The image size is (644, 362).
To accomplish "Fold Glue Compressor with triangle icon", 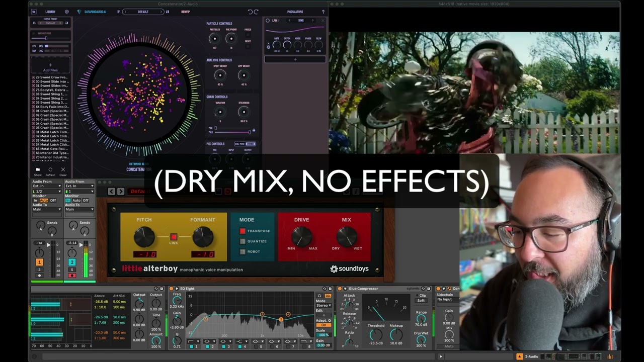I will [x=345, y=289].
